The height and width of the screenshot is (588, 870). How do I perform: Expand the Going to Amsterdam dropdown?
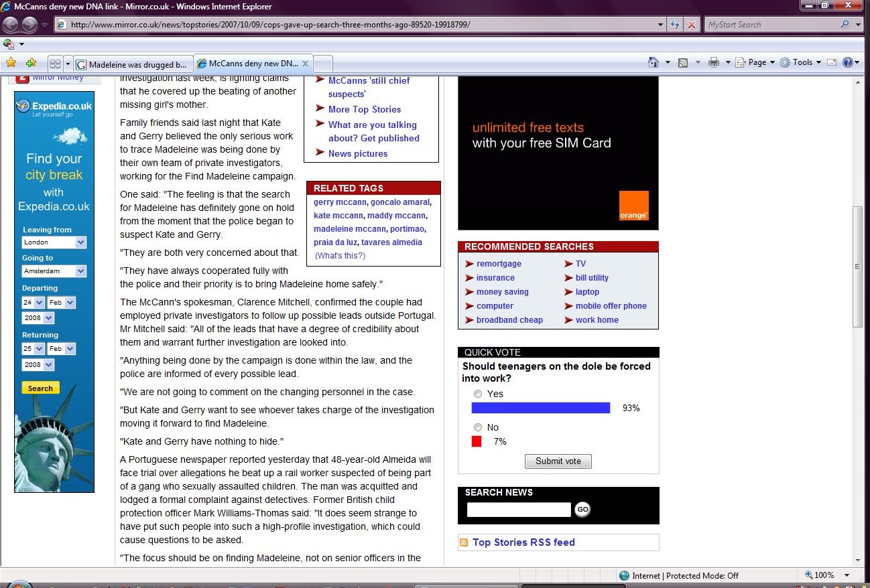coord(80,271)
